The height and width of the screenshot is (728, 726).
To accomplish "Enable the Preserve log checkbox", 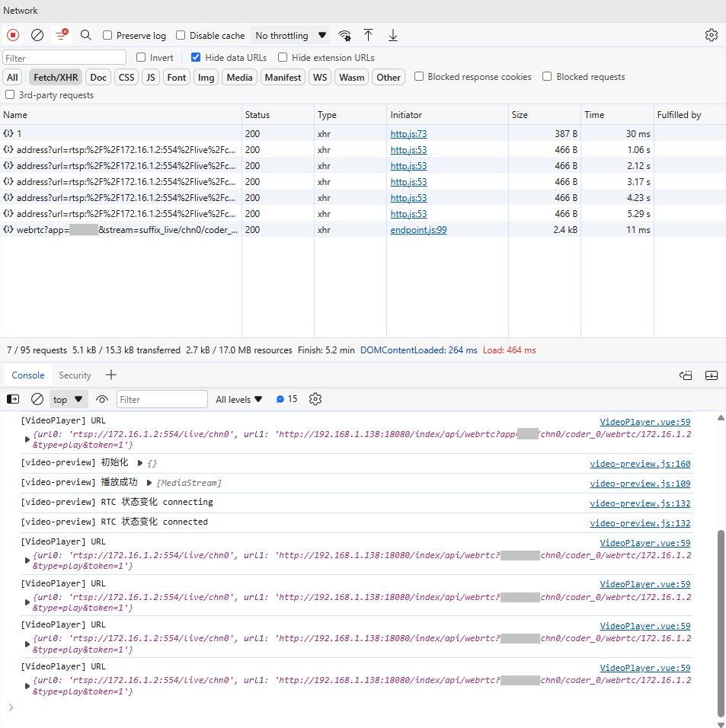I will point(107,36).
